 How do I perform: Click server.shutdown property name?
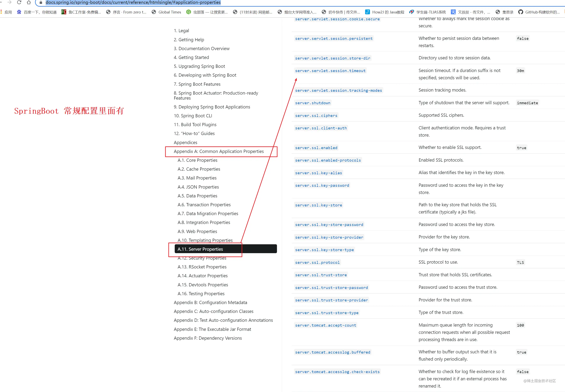[313, 103]
